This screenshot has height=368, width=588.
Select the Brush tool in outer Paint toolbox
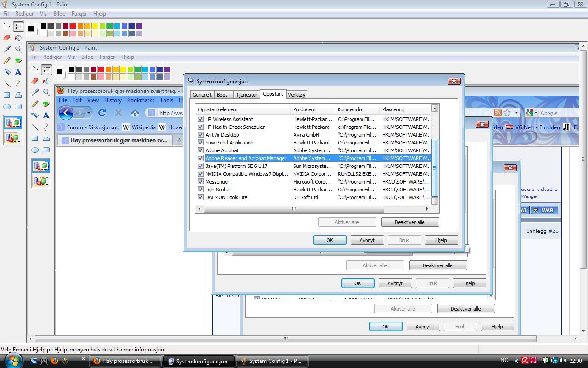click(18, 61)
